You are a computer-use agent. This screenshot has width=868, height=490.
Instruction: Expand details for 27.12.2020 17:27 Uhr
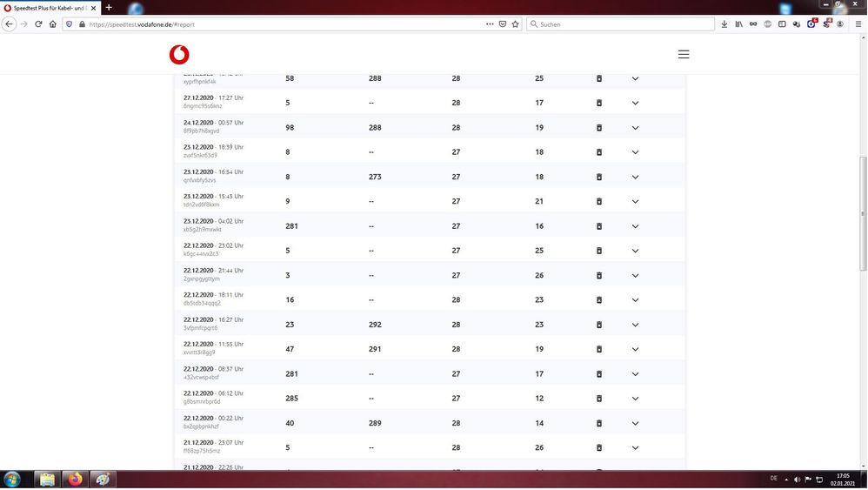click(635, 103)
